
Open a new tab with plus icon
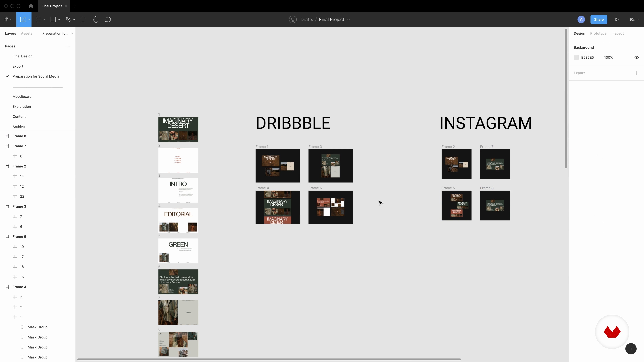coord(75,6)
